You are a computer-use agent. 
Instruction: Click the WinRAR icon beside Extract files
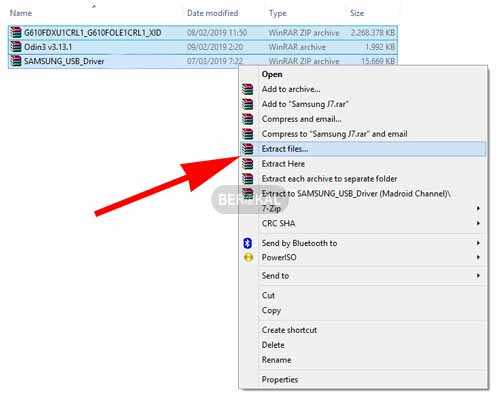[x=247, y=149]
